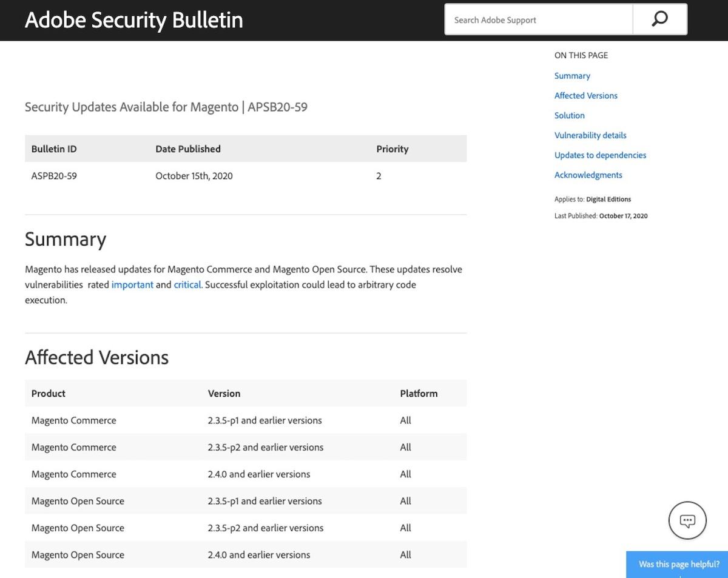Open Updates to dependencies link
This screenshot has height=578, width=728.
(600, 155)
